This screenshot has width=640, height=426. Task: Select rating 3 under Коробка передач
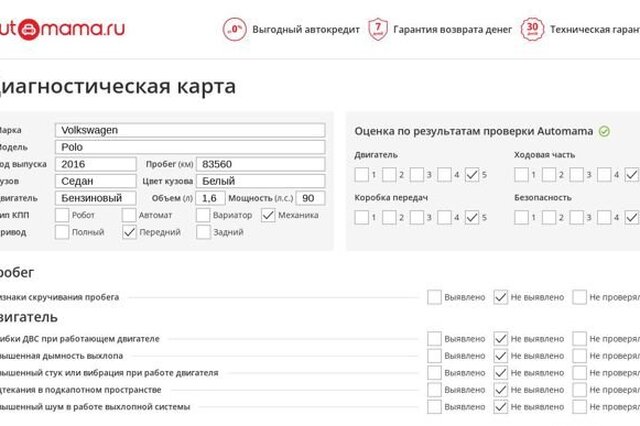417,217
